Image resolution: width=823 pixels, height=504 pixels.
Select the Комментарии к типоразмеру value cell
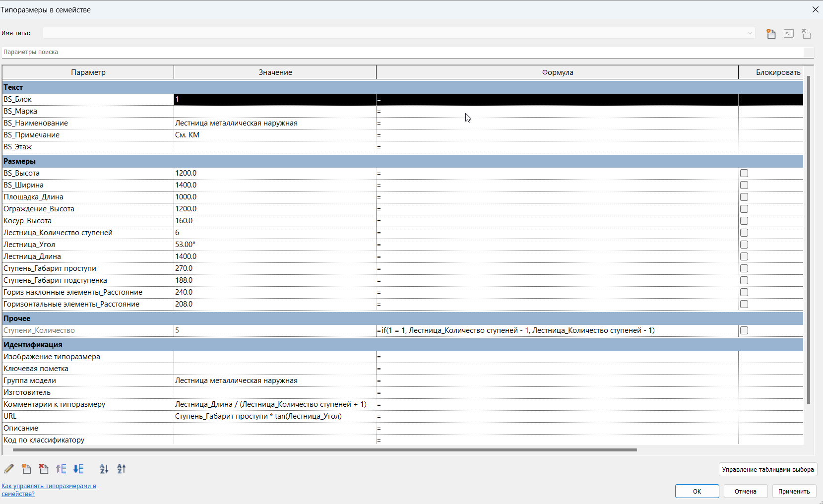click(275, 404)
